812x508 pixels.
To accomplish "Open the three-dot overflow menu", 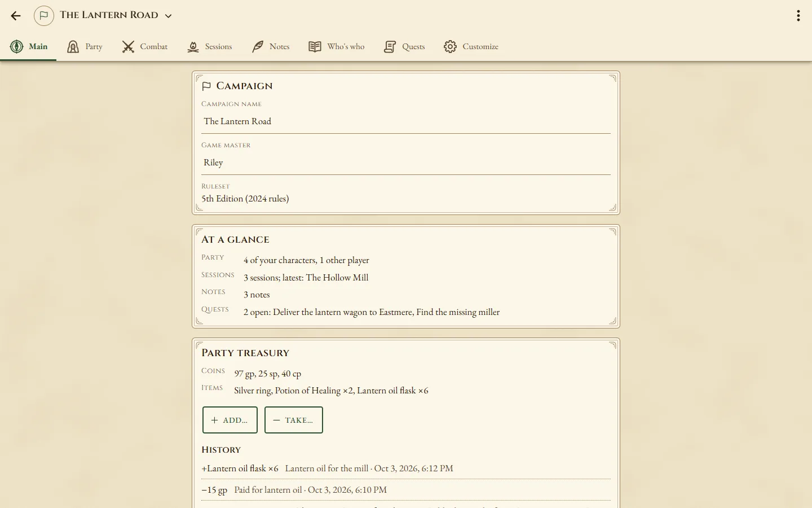I will 798,16.
